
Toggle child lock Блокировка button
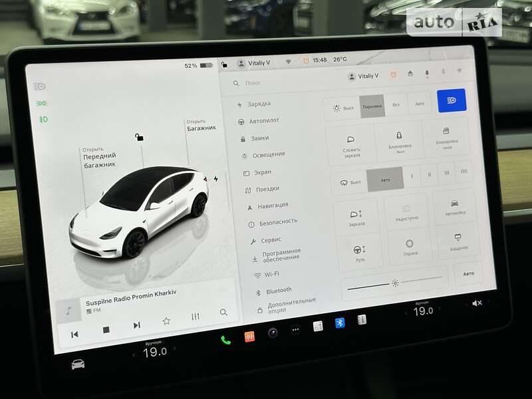pos(400,142)
